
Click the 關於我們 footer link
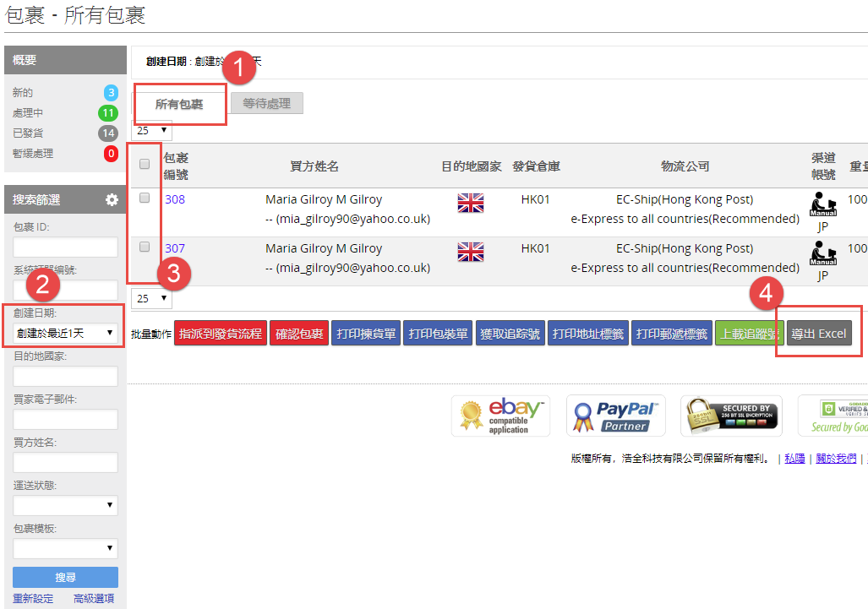pyautogui.click(x=836, y=458)
